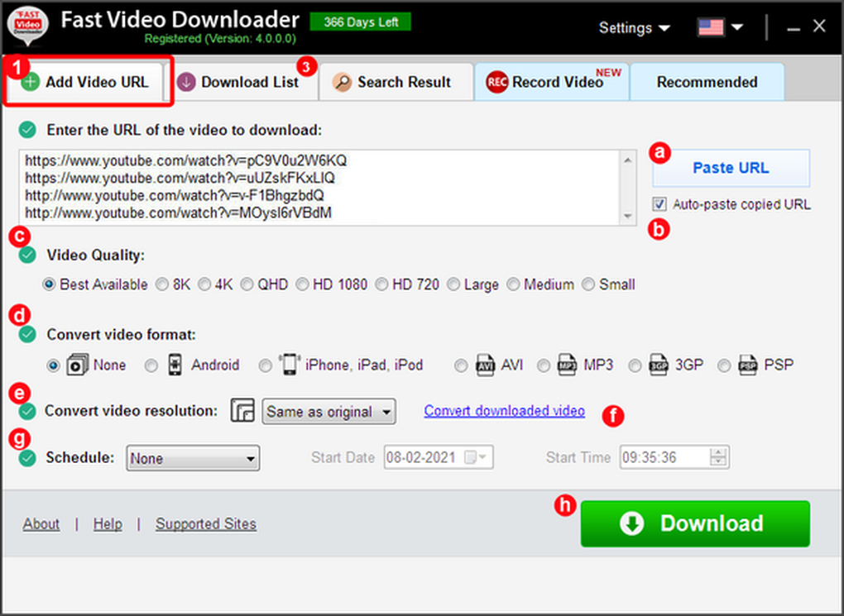Click the resolution icon beside Same as original
This screenshot has width=844, height=616.
242,411
